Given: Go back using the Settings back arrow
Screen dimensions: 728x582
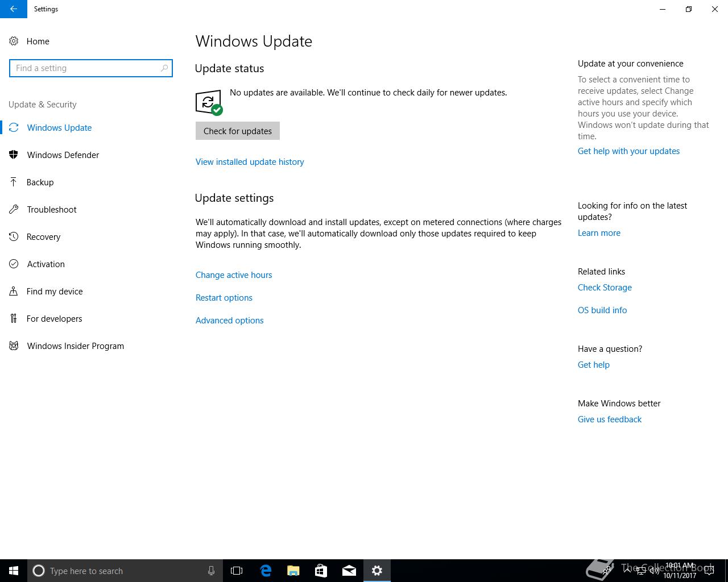Looking at the screenshot, I should tap(13, 9).
